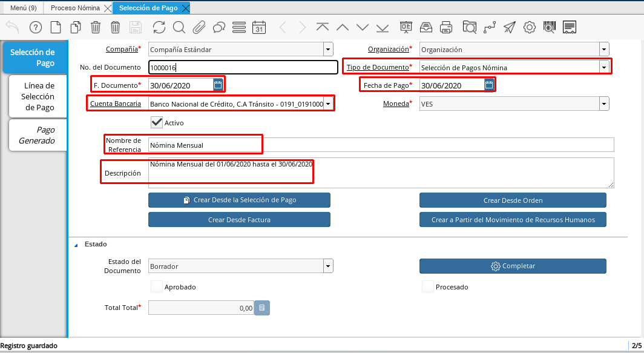Viewport: 644px width, 353px height.
Task: Open the Report presentation icon
Action: click(x=406, y=27)
